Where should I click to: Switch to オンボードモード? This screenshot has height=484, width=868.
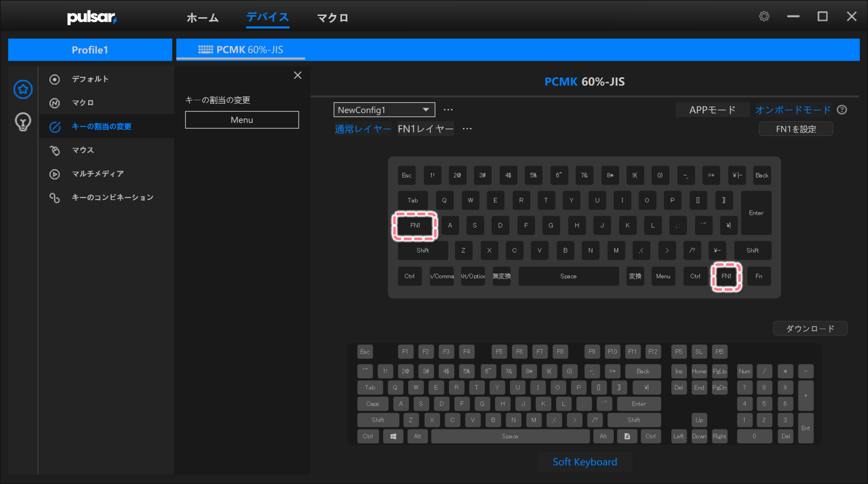coord(793,110)
